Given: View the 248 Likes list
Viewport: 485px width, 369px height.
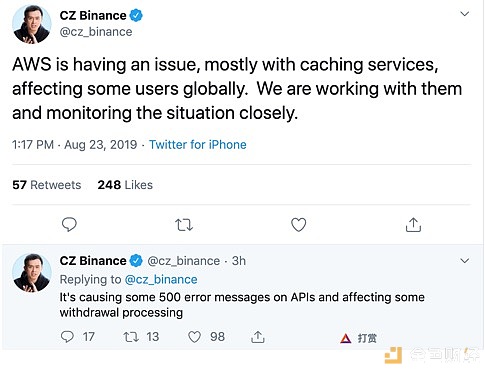Looking at the screenshot, I should [125, 185].
